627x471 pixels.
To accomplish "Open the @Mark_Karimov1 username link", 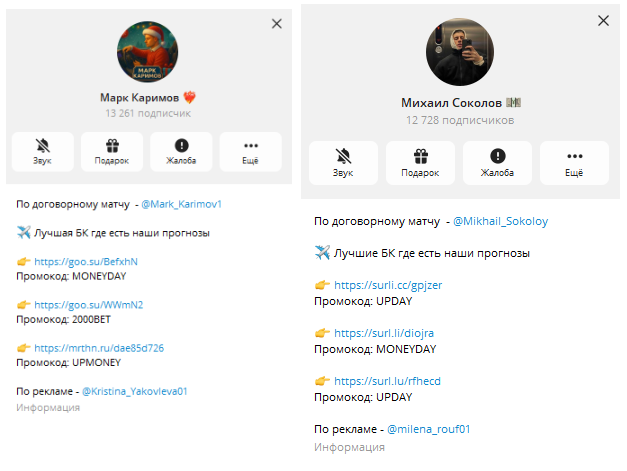I will (181, 204).
